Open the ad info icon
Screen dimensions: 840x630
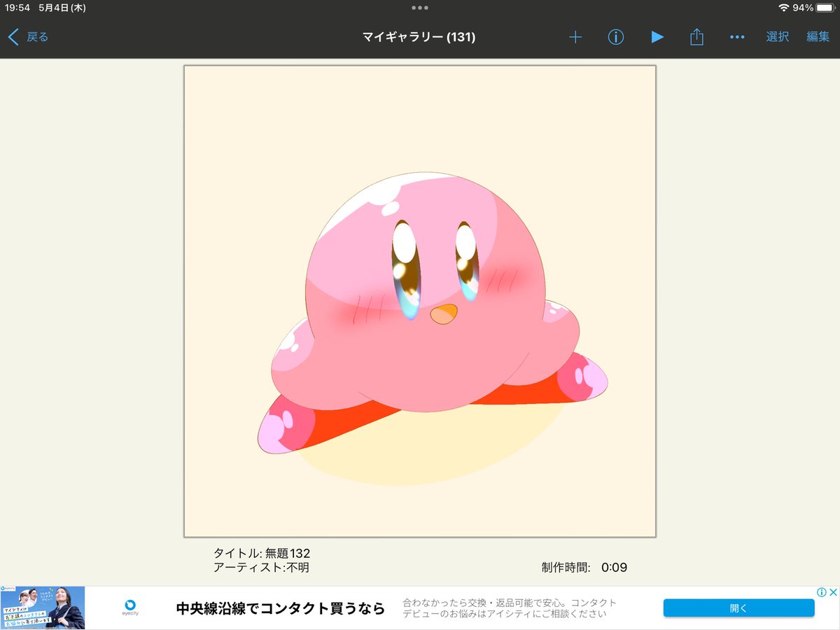coord(822,592)
